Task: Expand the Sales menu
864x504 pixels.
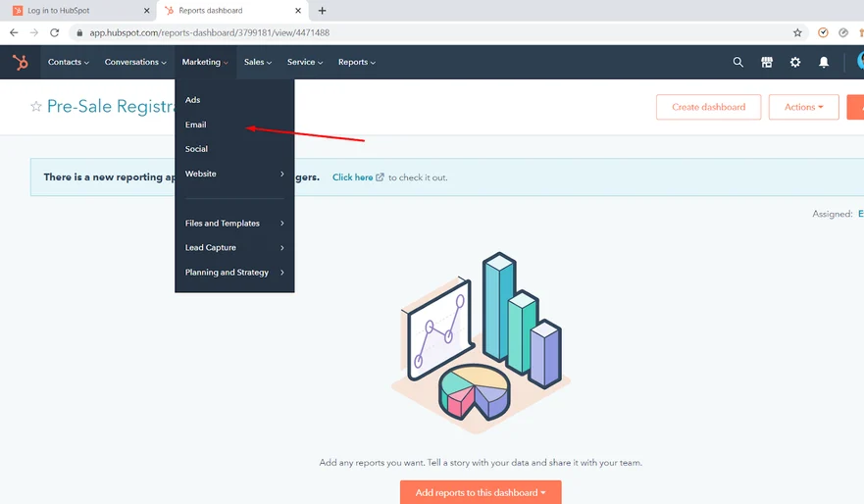Action: (x=258, y=62)
